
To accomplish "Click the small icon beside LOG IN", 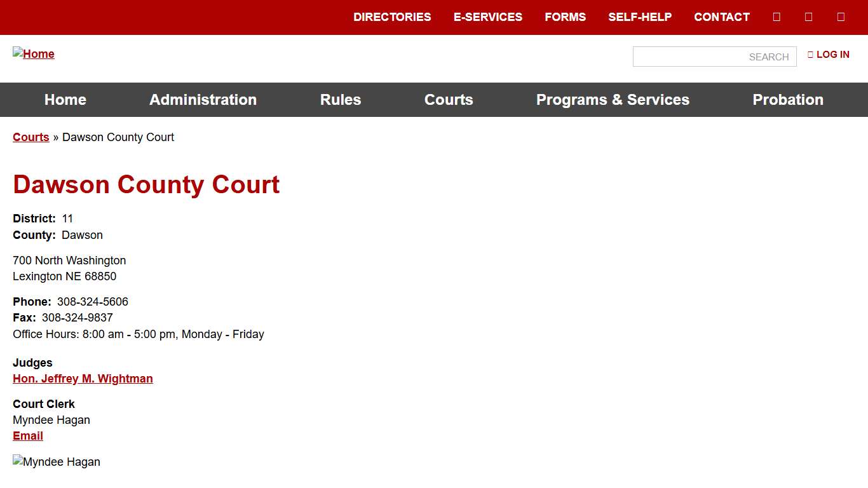I will pos(810,55).
